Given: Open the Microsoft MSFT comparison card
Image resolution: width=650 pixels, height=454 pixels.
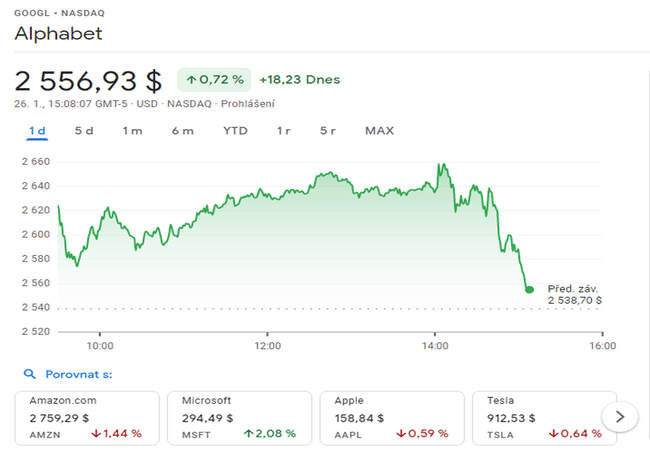Looking at the screenshot, I should 240,417.
